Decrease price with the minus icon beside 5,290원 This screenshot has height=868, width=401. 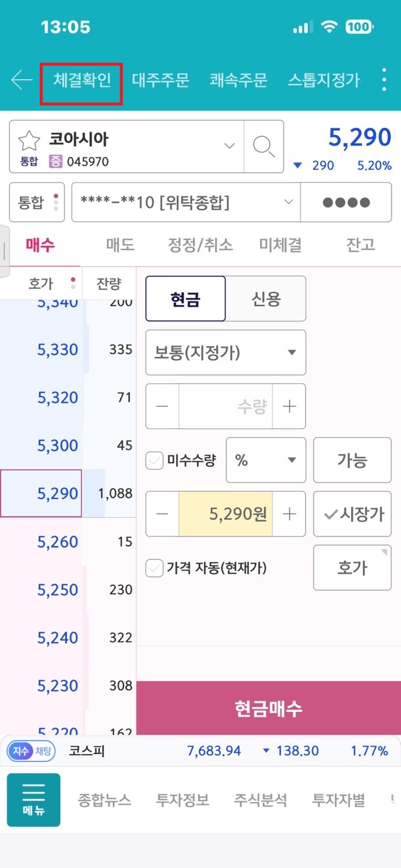163,514
